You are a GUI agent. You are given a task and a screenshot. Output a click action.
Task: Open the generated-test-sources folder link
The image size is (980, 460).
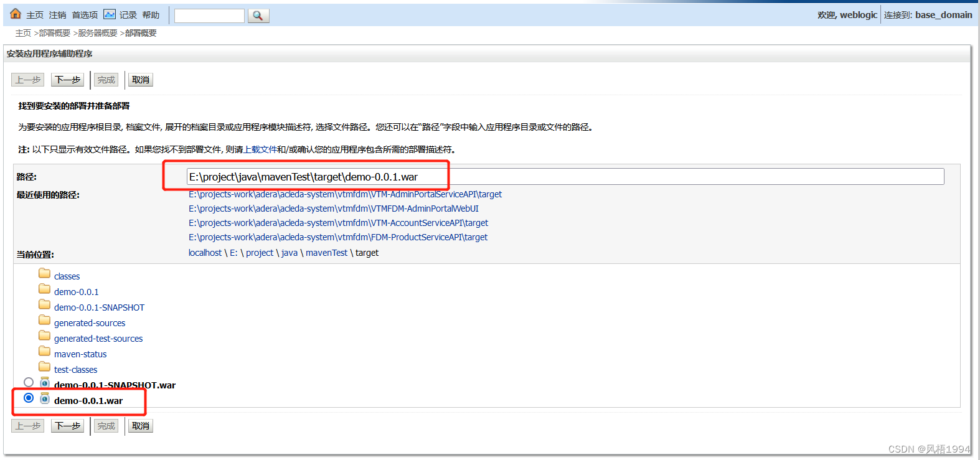98,339
